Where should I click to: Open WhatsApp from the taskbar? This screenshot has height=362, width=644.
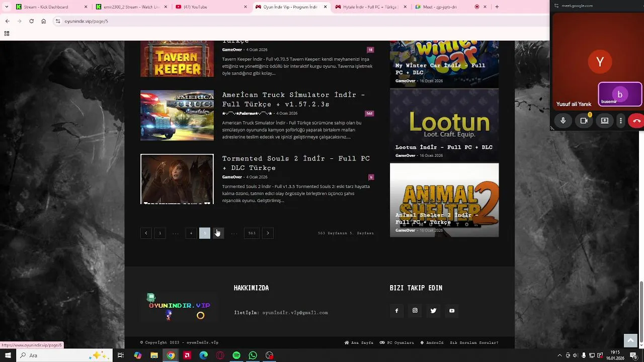[253, 355]
